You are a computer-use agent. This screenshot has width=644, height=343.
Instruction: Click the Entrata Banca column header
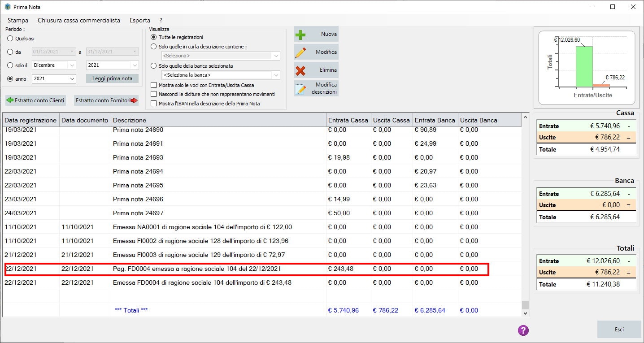click(435, 120)
